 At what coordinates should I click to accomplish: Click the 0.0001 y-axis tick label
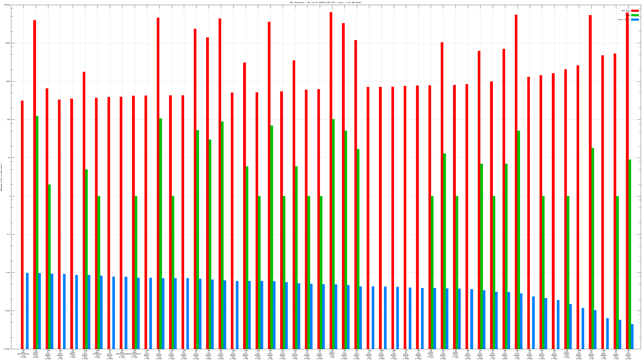[x=7, y=349]
